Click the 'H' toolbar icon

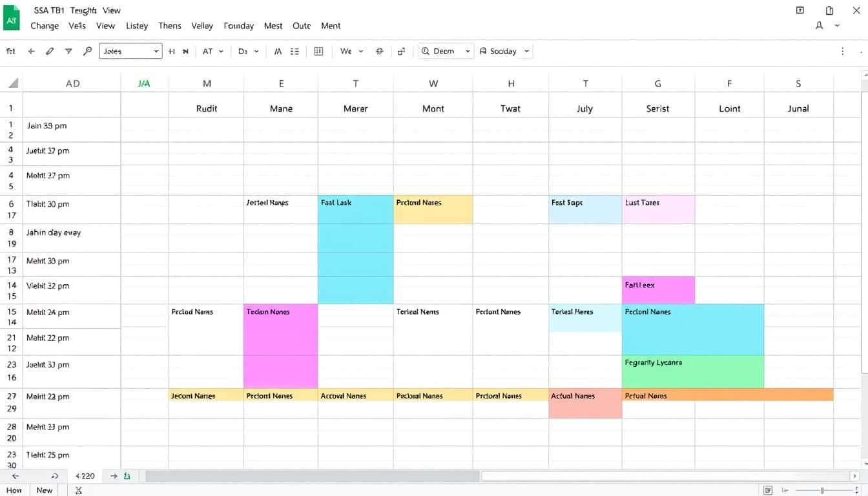[172, 51]
